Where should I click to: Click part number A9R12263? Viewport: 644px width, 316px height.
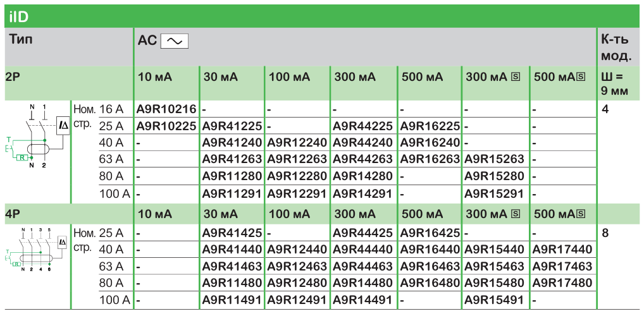[x=297, y=159]
